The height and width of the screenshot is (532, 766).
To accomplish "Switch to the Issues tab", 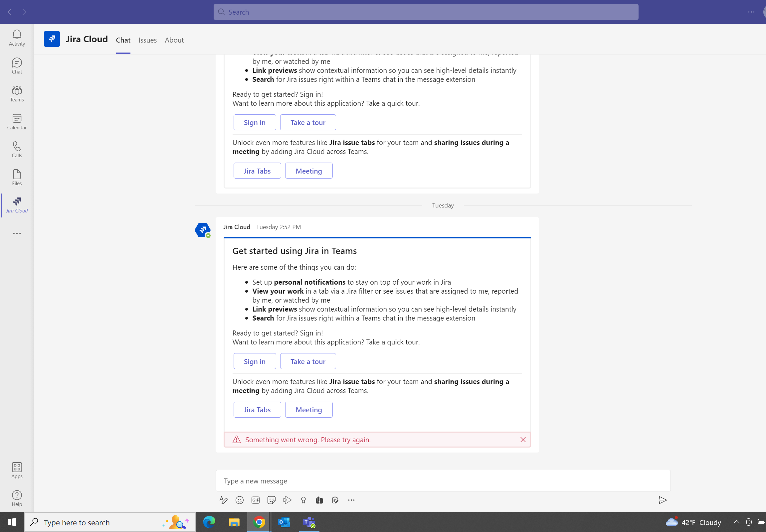I will pos(147,40).
